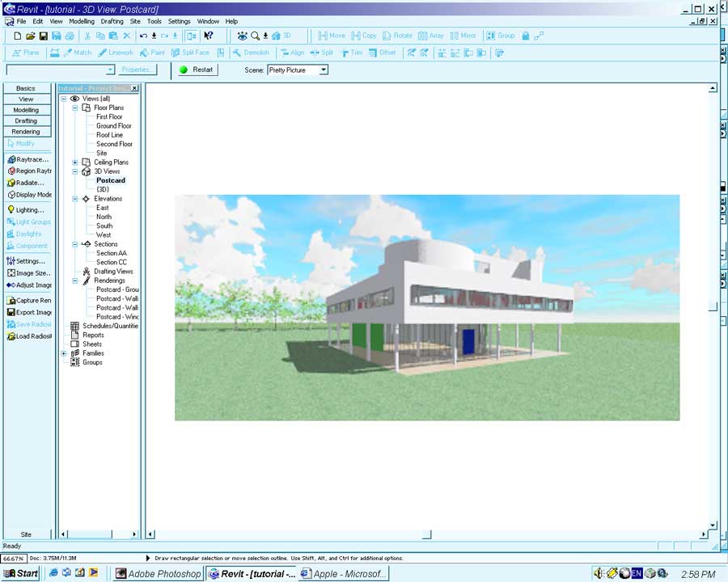Switch to the Drafting design bar tab
Viewport: 728px width, 582px height.
click(x=26, y=120)
